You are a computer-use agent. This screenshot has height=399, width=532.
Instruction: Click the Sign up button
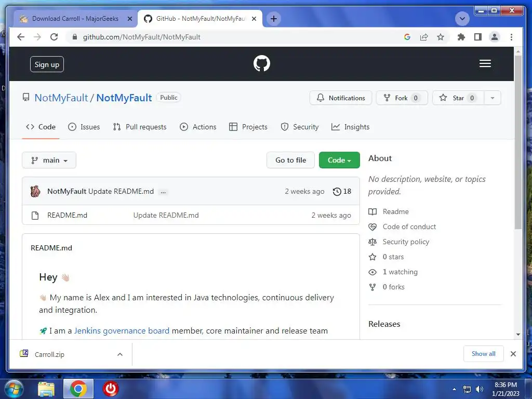[47, 64]
